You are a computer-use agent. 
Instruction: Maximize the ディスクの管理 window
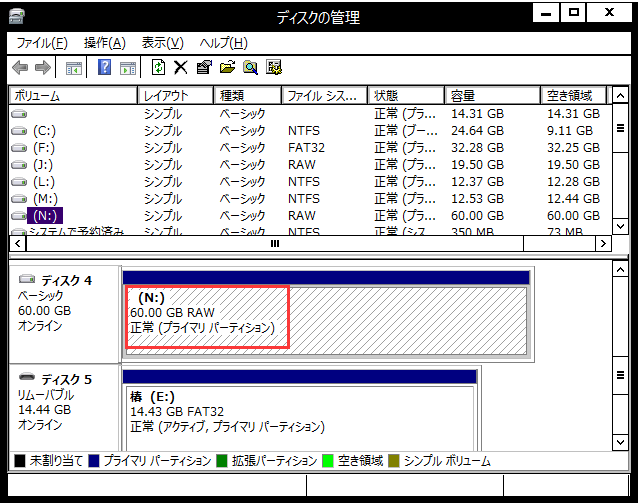pyautogui.click(x=574, y=13)
